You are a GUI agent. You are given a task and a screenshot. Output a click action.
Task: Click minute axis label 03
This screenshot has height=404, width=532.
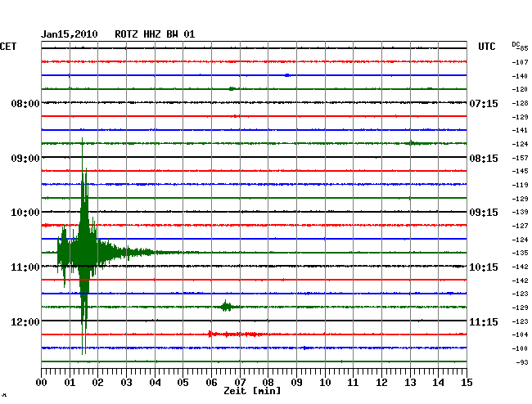coord(127,383)
